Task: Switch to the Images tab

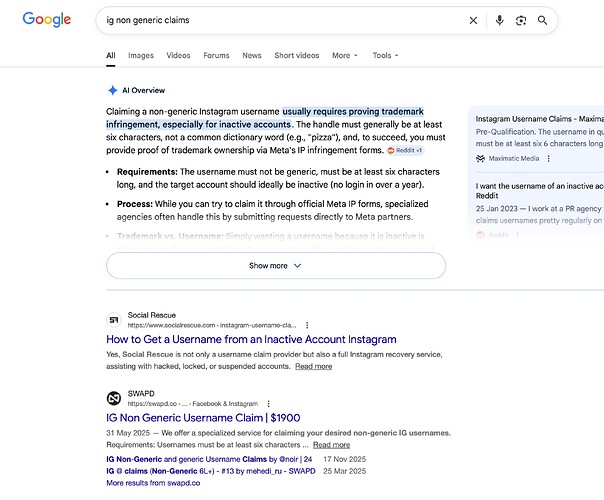Action: pyautogui.click(x=141, y=55)
